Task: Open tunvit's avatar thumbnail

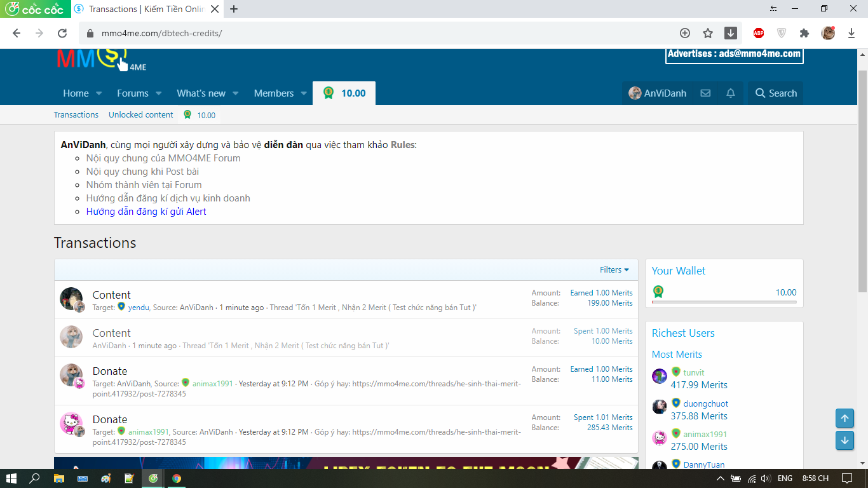Action: [x=660, y=376]
